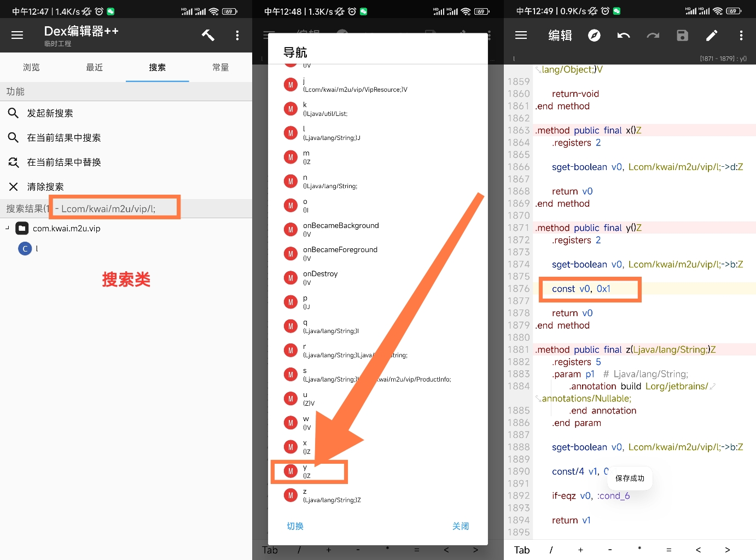The height and width of the screenshot is (560, 756).
Task: Select 清除搜索 to clear the search
Action: pos(45,187)
